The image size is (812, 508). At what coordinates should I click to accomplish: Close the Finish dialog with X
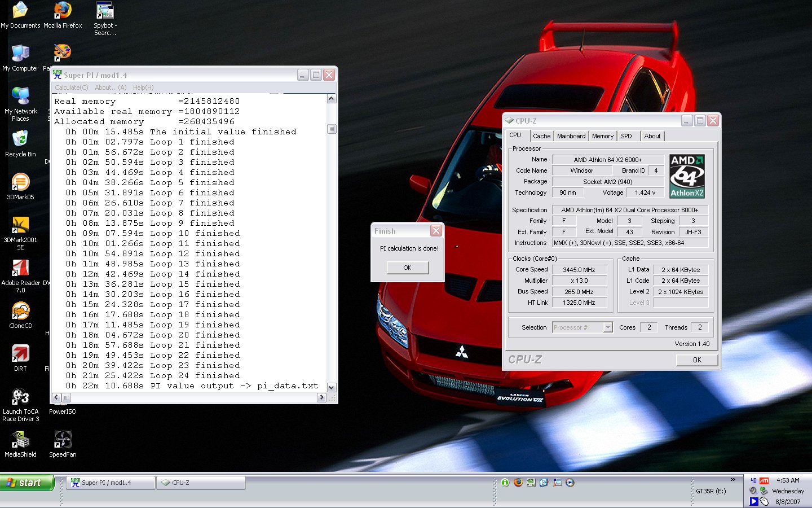(436, 230)
